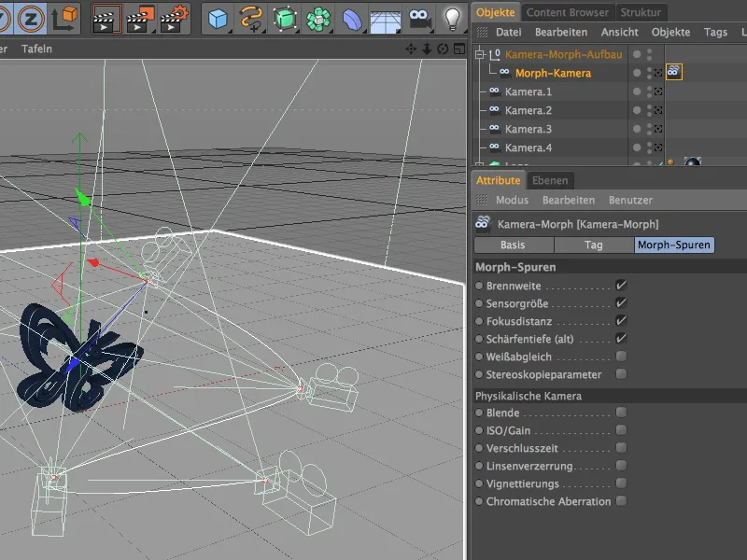Open the Tags menu
This screenshot has height=560, width=747.
715,32
